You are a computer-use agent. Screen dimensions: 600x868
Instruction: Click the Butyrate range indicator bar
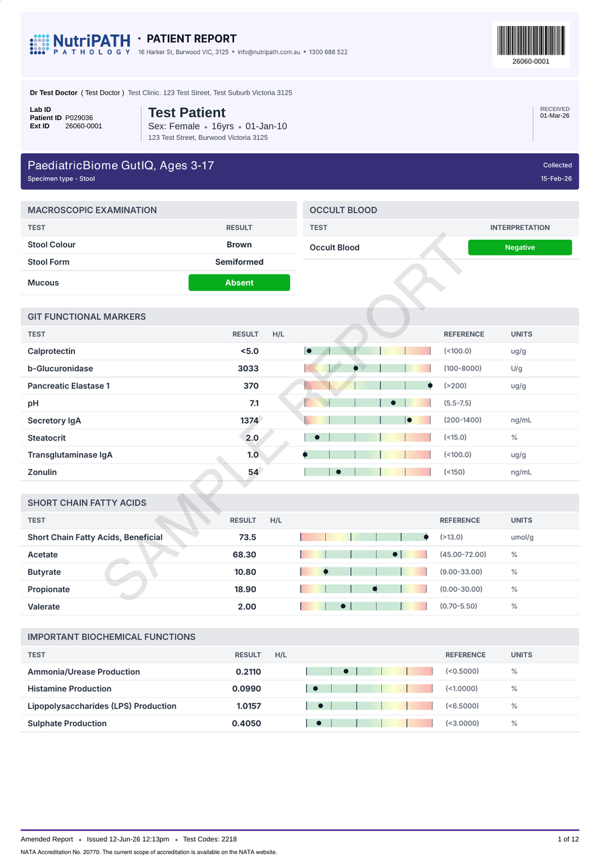click(x=363, y=572)
